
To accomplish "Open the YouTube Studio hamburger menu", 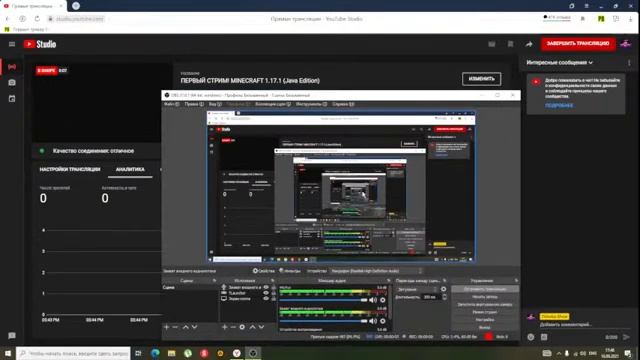I will click(12, 44).
